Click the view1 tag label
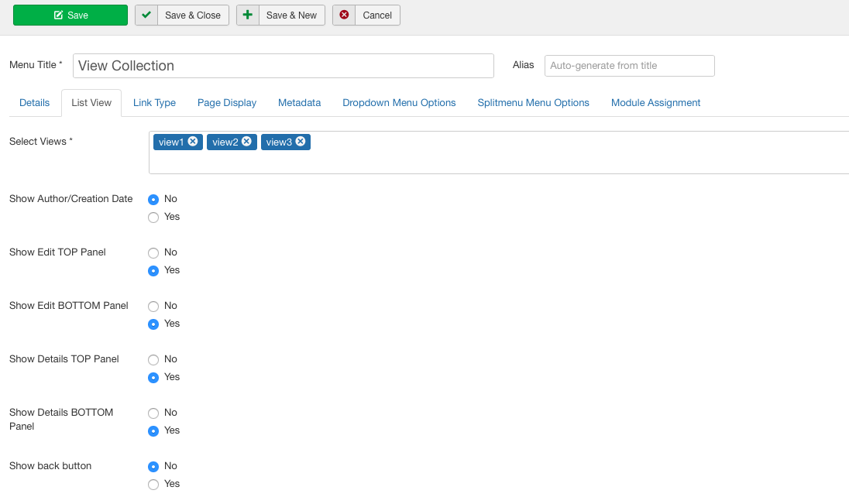 [x=171, y=142]
